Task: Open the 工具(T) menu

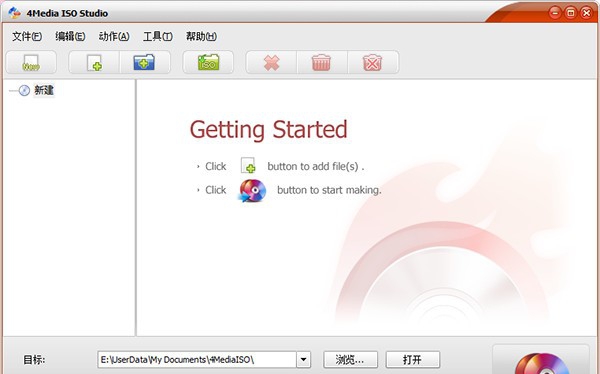Action: pyautogui.click(x=158, y=36)
